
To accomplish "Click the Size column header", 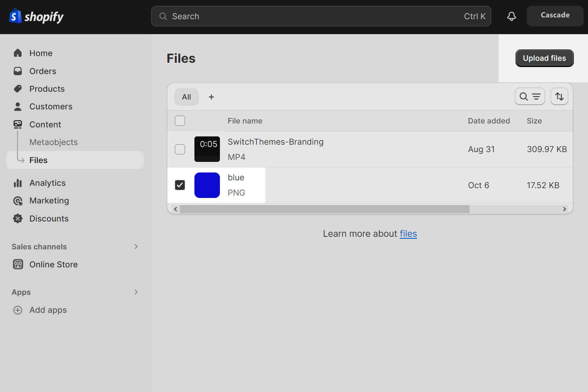I will click(534, 121).
